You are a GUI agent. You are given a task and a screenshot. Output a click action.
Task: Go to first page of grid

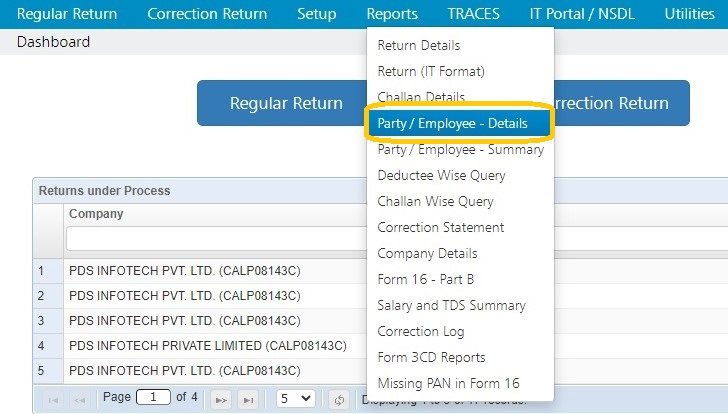[x=52, y=398]
